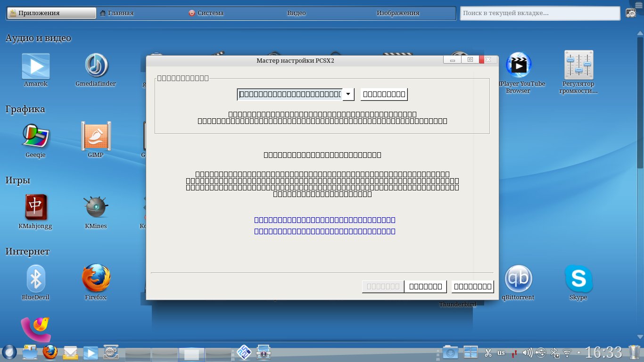Image resolution: width=644 pixels, height=362 pixels.
Task: Open the volume speaker tray icon
Action: (x=528, y=353)
